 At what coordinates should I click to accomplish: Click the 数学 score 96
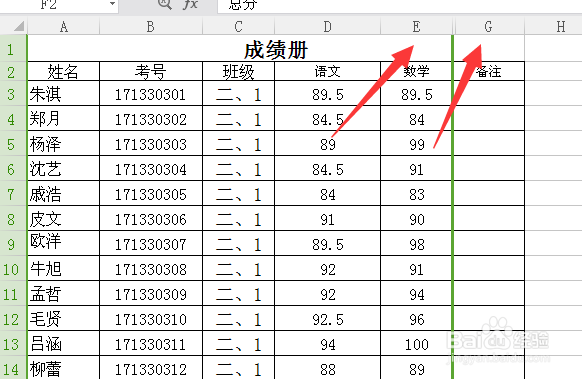point(416,319)
